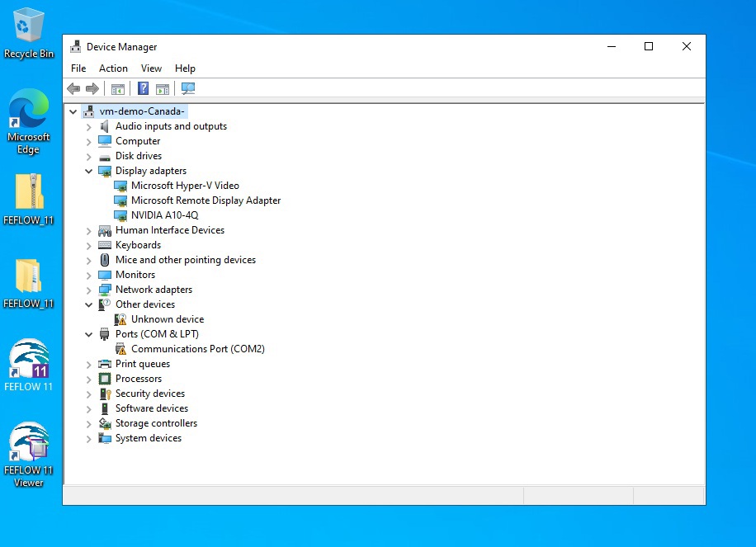This screenshot has height=547, width=756.
Task: Expand the System devices chevron
Action: click(x=88, y=439)
